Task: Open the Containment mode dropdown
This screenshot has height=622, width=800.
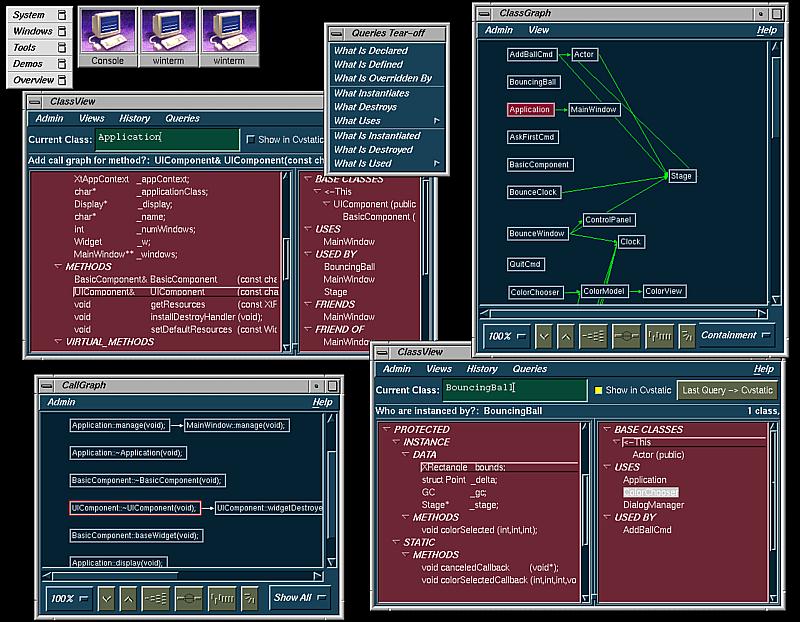Action: (x=737, y=335)
